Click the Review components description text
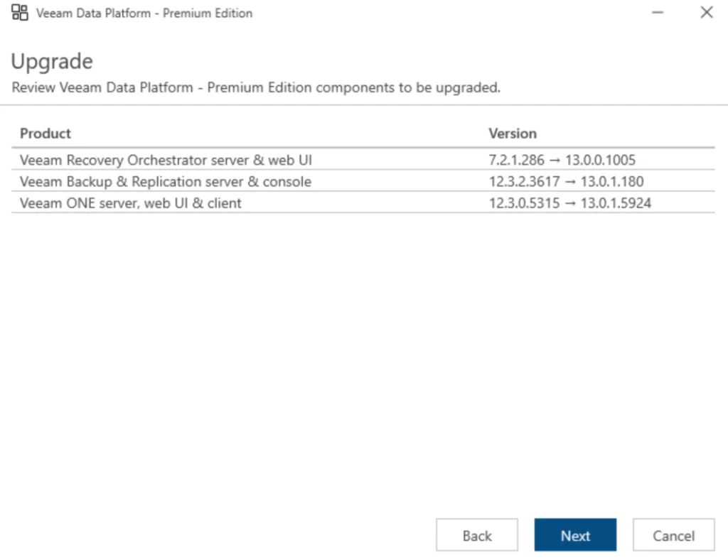 257,88
